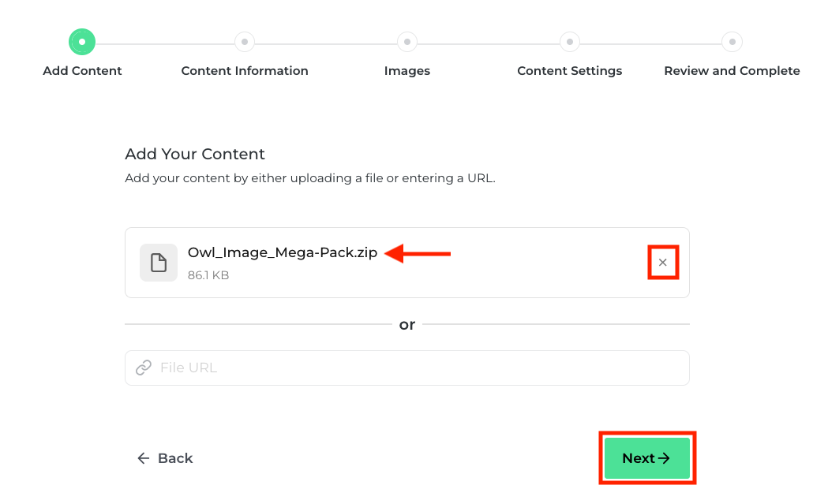Click the Review and Complete step label
Screen dimensions: 828x504
(732, 71)
